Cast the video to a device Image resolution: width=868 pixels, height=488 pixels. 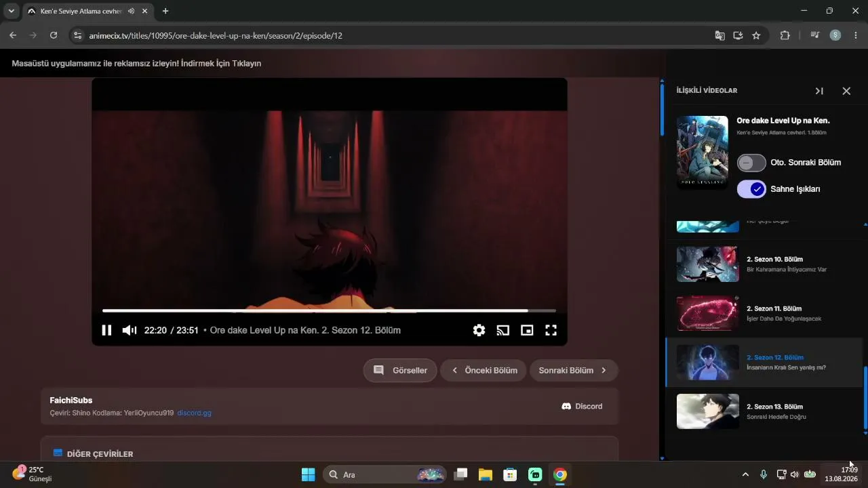[502, 330]
